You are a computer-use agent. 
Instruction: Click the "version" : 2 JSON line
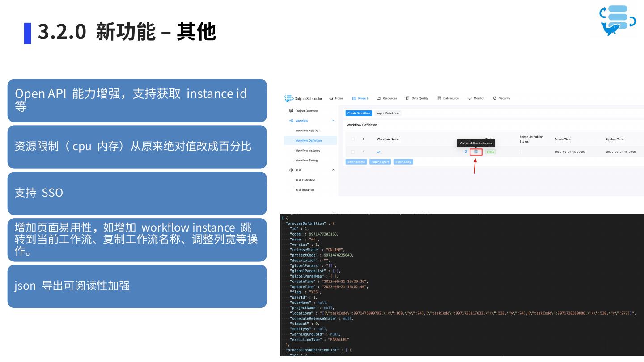(x=305, y=244)
